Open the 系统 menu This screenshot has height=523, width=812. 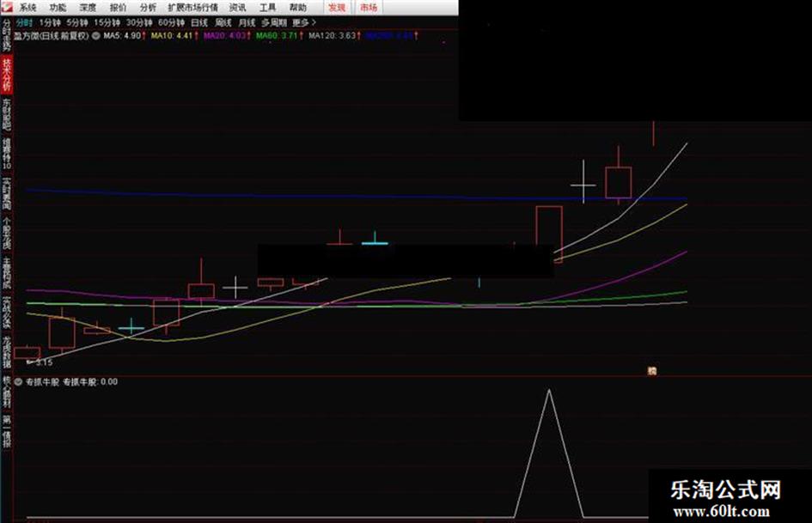click(28, 7)
